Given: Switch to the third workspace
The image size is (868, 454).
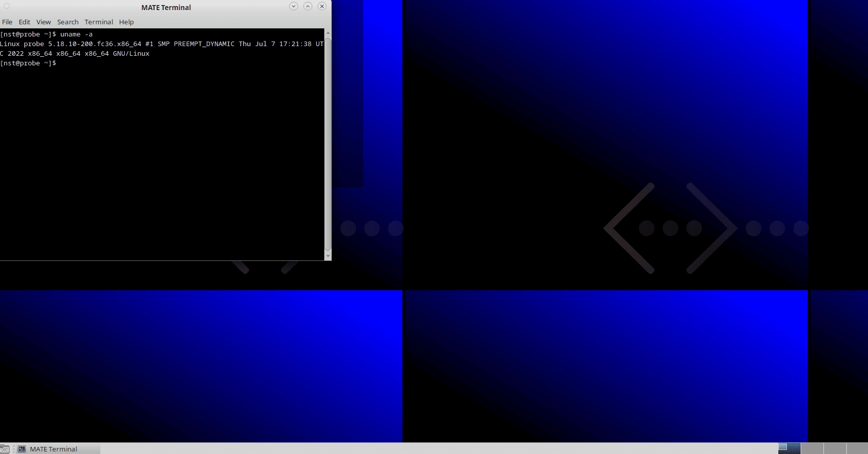Looking at the screenshot, I should [x=835, y=448].
